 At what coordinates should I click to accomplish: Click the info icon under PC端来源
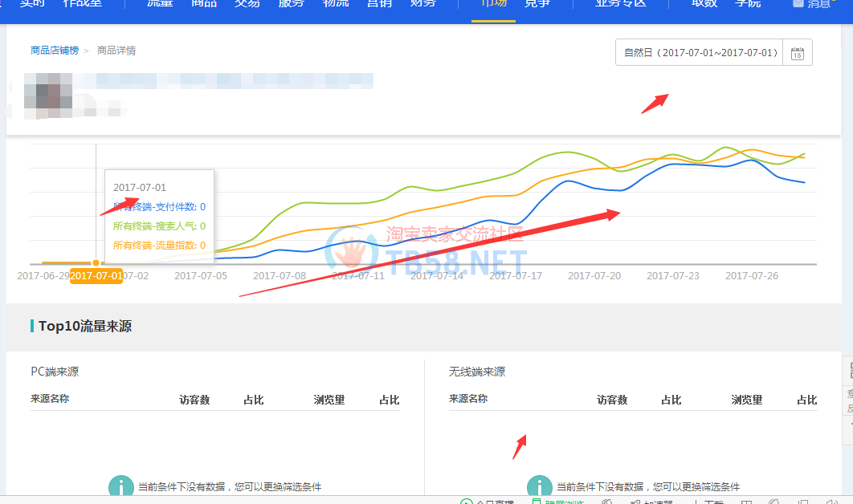pyautogui.click(x=121, y=486)
